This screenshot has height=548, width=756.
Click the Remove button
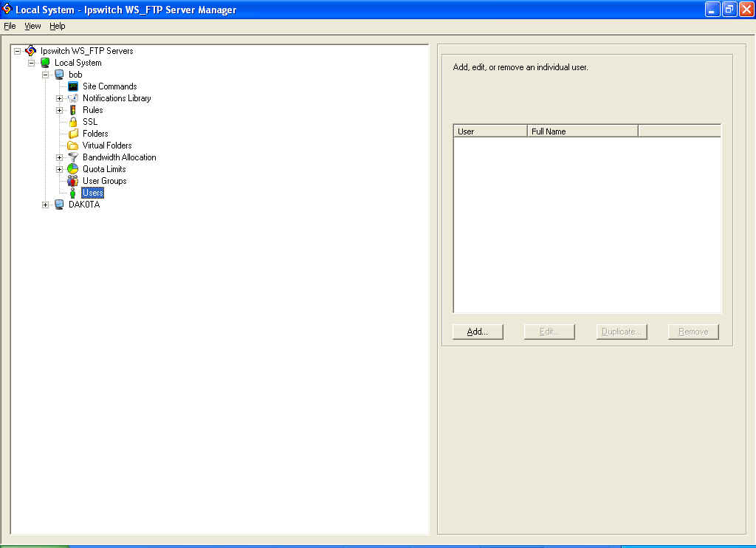pyautogui.click(x=693, y=332)
